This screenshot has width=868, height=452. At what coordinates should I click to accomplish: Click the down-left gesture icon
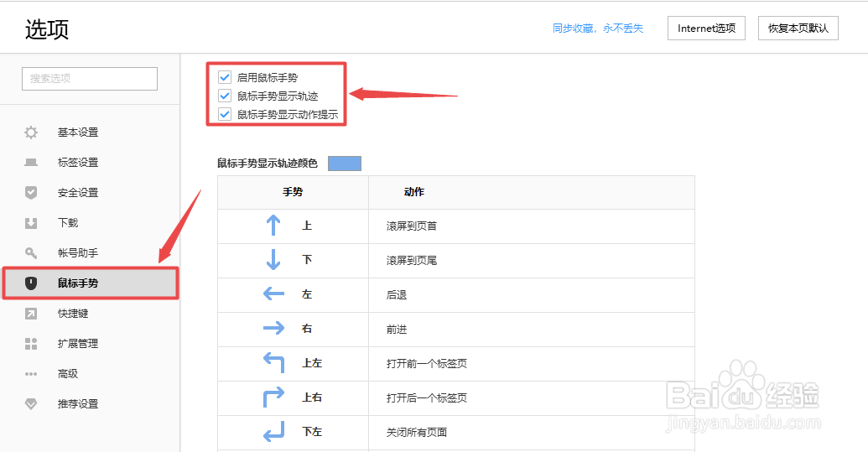273,432
